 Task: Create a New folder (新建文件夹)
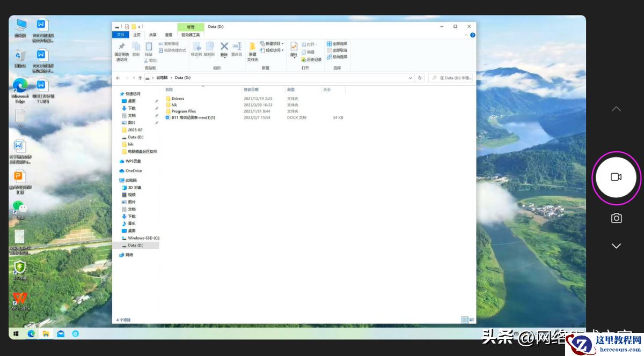252,52
